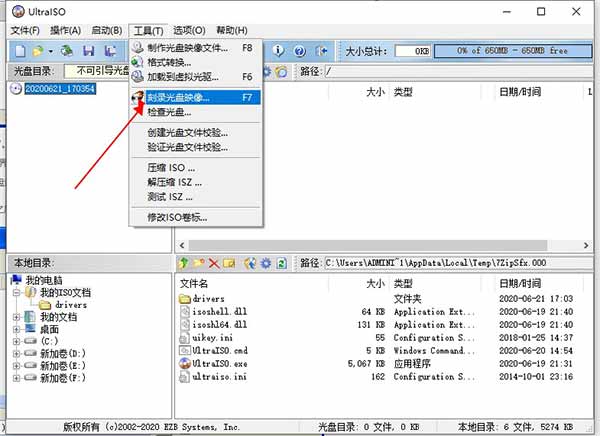Select isoshell.dll in the file list

click(x=220, y=312)
